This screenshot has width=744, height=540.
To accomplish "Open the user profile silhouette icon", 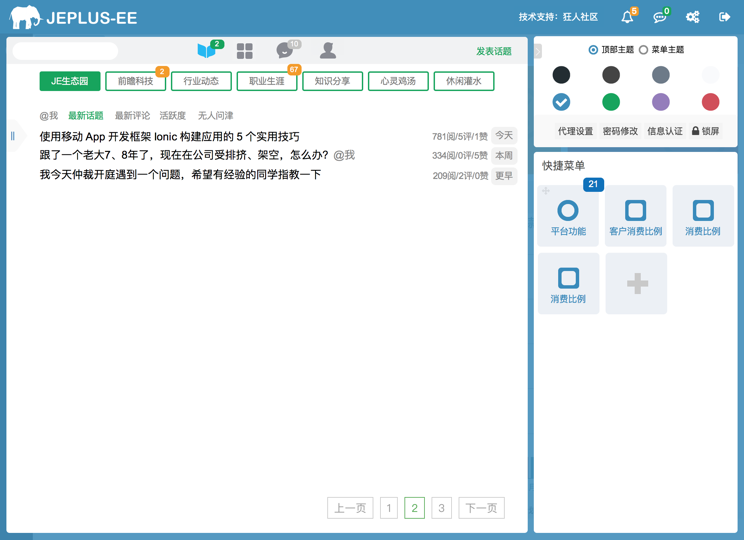I will [x=327, y=51].
